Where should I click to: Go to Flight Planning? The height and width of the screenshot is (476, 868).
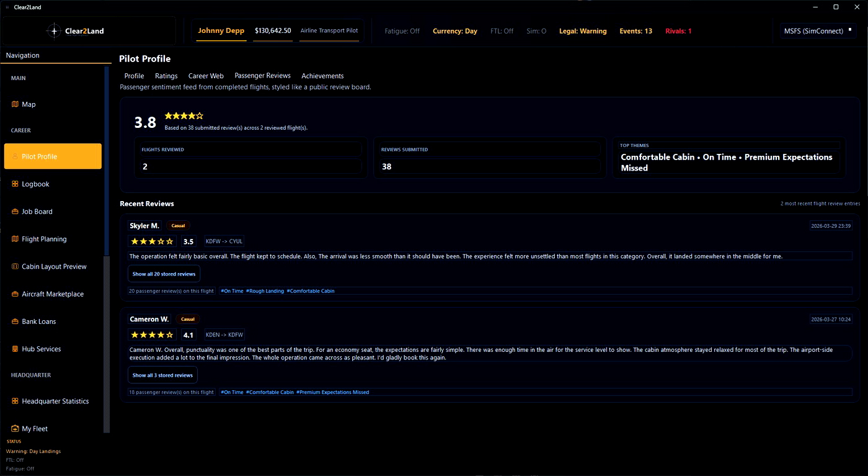point(53,239)
